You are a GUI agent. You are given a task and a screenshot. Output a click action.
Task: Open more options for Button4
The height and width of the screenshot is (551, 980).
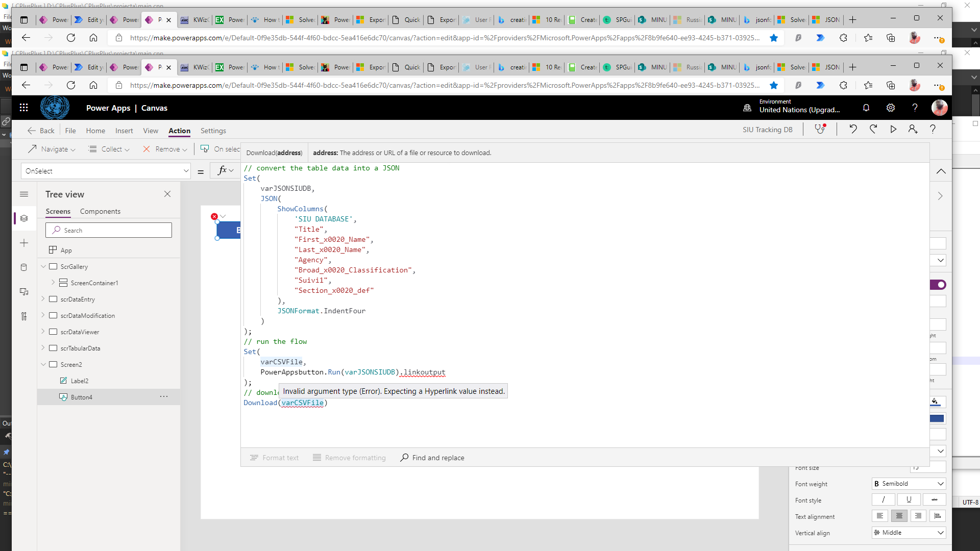(x=164, y=396)
